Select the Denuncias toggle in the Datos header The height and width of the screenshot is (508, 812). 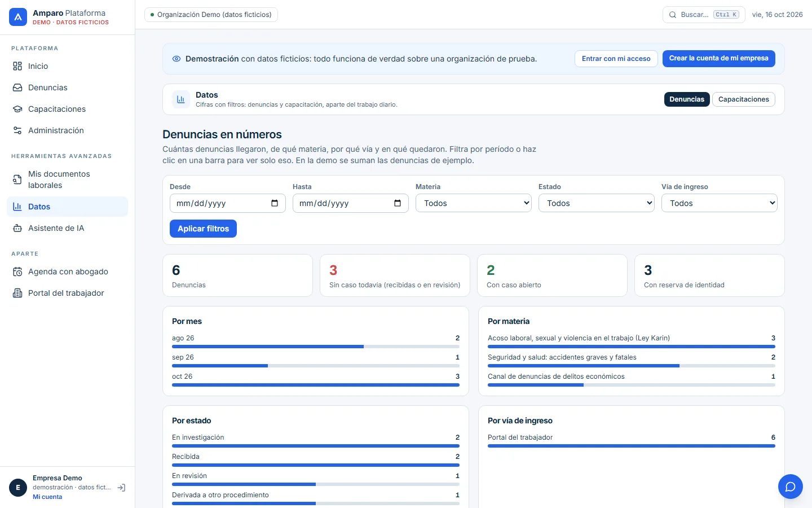(x=687, y=99)
